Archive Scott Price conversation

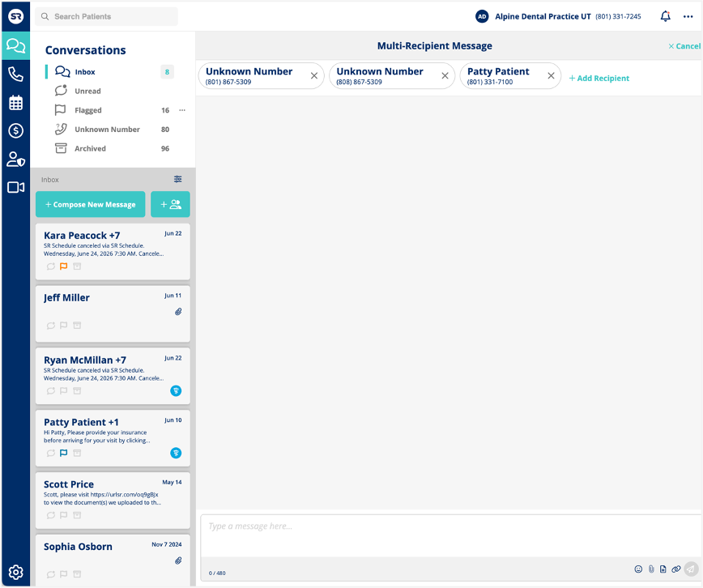tap(77, 515)
